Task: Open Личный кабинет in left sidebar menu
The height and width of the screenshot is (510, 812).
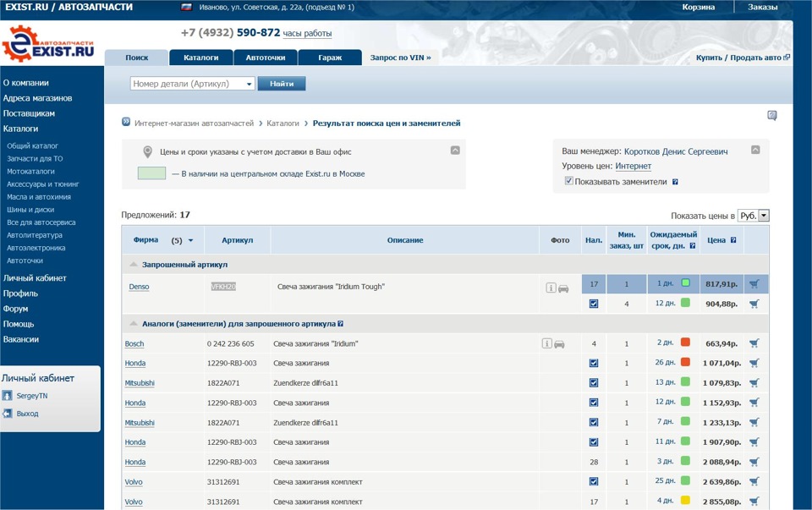Action: pos(35,278)
